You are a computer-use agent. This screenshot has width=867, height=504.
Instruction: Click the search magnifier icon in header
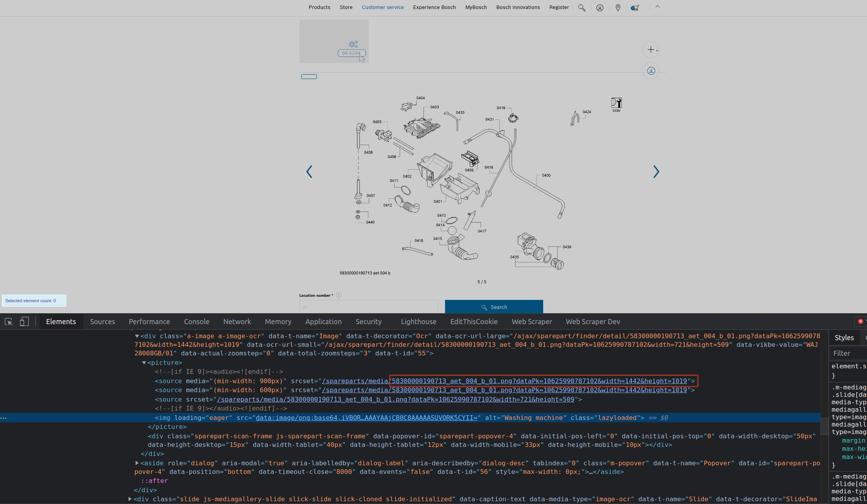tap(582, 8)
